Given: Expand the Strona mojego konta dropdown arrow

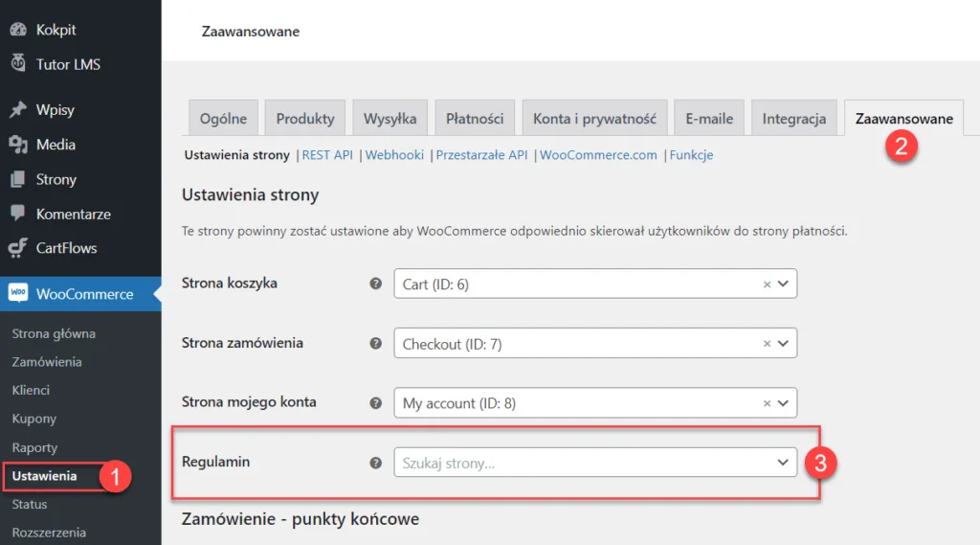Looking at the screenshot, I should [783, 403].
